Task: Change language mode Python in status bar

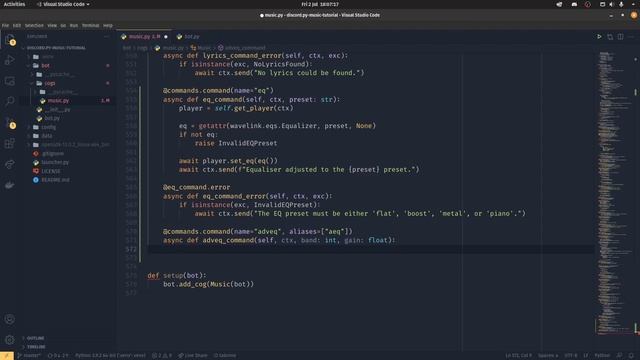Action: (602, 356)
